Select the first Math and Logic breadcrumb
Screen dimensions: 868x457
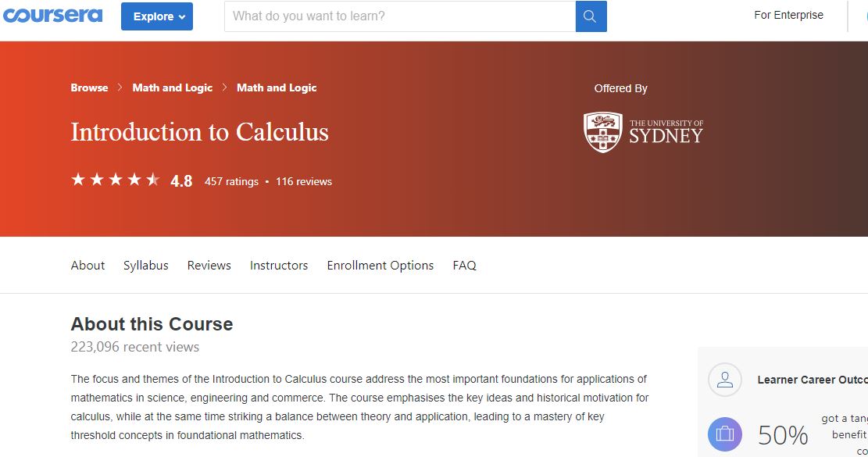[173, 87]
